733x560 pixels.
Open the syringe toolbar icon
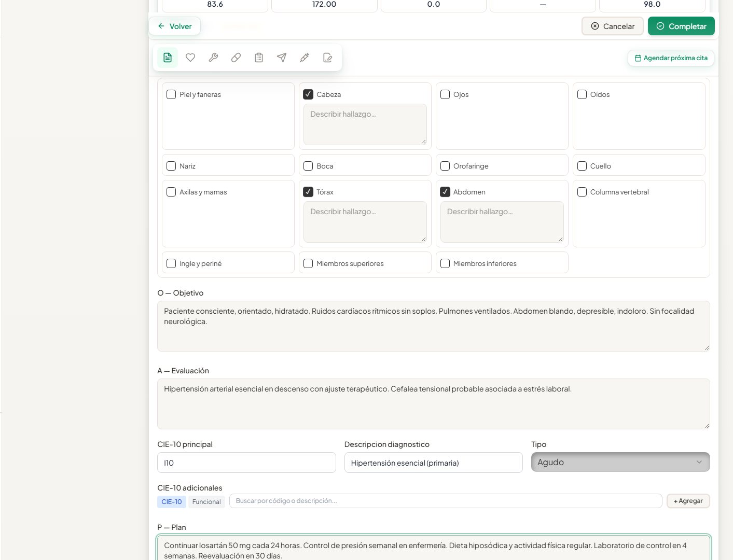[x=305, y=58]
